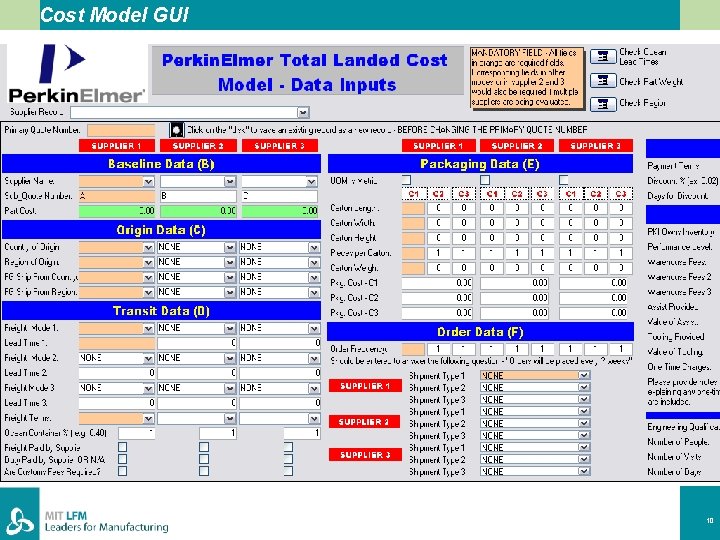Toggle Supplier 1 UOM is Metric checkbox
This screenshot has width=720, height=540.
coord(406,180)
